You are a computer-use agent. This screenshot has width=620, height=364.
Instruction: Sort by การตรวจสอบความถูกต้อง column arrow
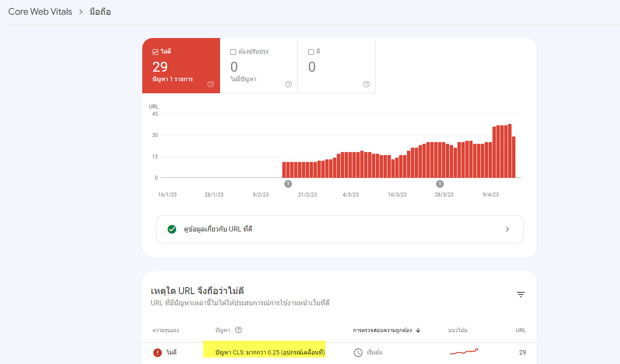[418, 330]
